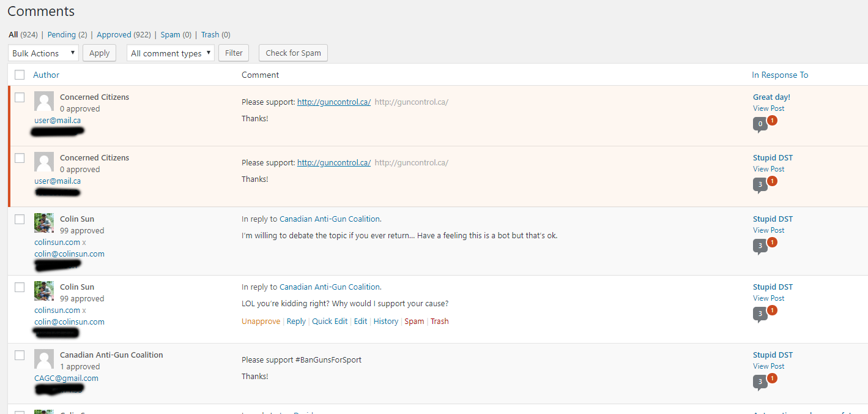The width and height of the screenshot is (868, 414).
Task: Check the Canadian Anti-Gun Coalition comment box
Action: [x=20, y=355]
